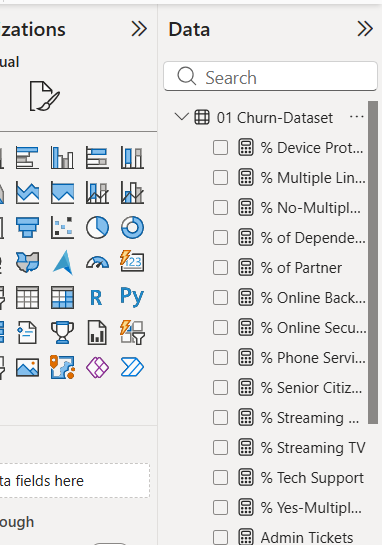Select the Funnel chart visual
Screen dimensions: 382x545
[x=27, y=228]
